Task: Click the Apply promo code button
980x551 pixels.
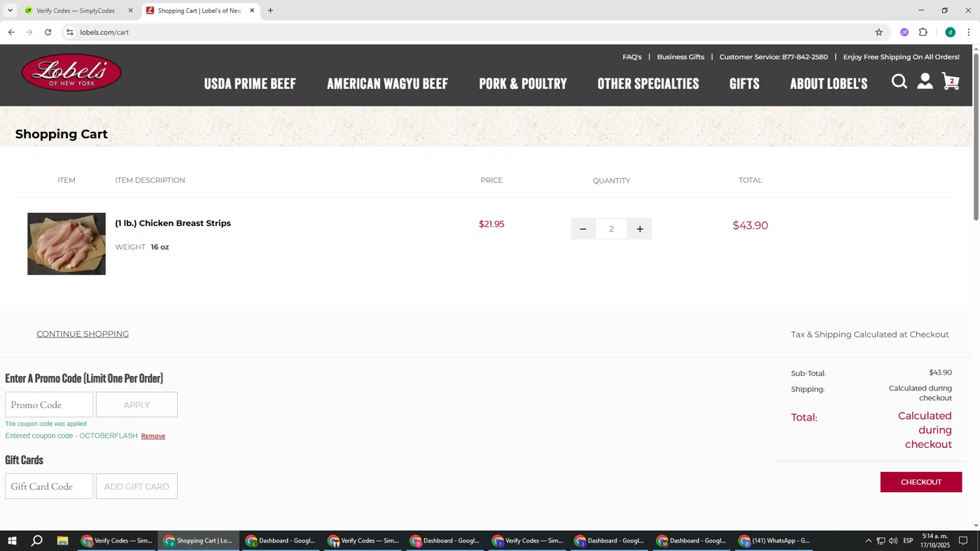Action: click(x=137, y=405)
